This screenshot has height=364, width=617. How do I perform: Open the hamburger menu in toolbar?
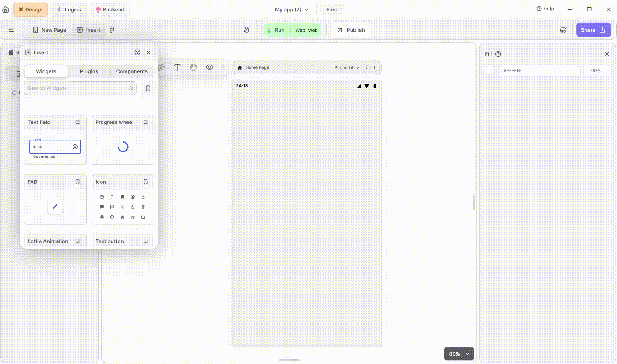[x=11, y=30]
